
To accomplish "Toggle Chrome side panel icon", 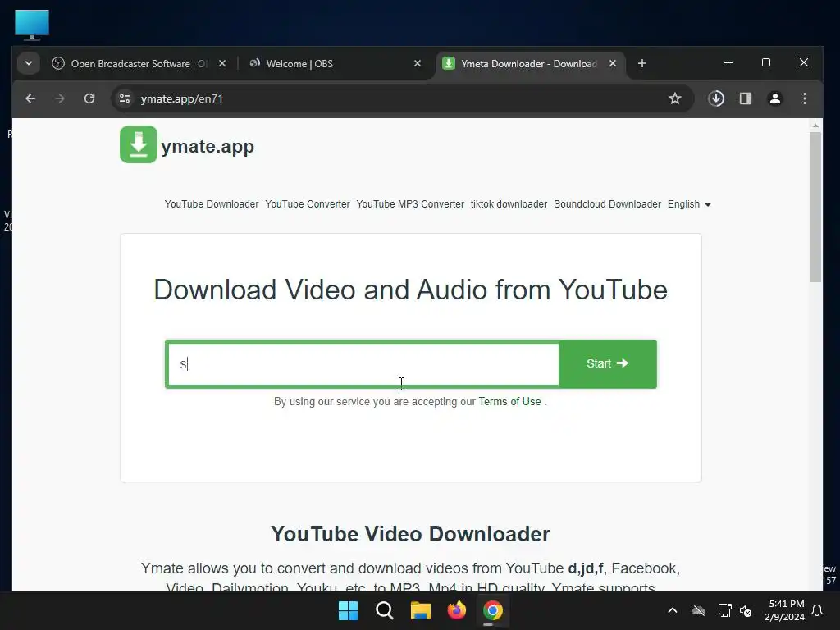I will [x=746, y=98].
